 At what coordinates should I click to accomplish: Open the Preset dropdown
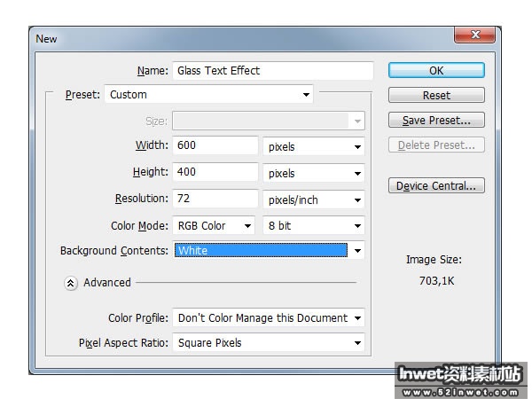click(x=209, y=95)
